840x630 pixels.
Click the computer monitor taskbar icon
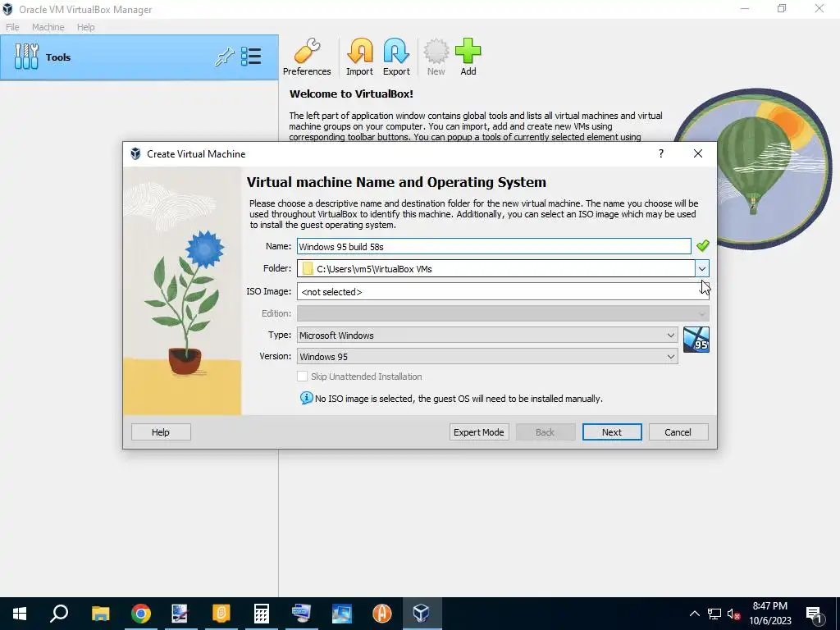301,614
